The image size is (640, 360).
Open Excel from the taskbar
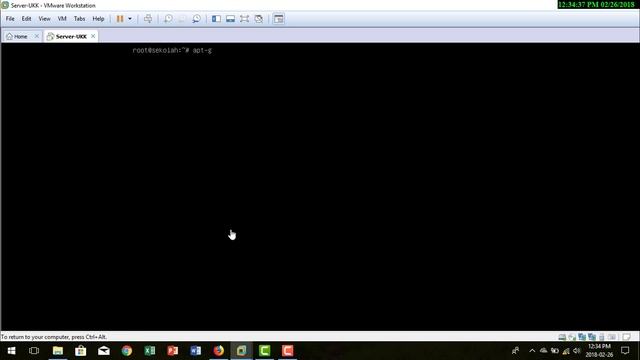pyautogui.click(x=150, y=351)
